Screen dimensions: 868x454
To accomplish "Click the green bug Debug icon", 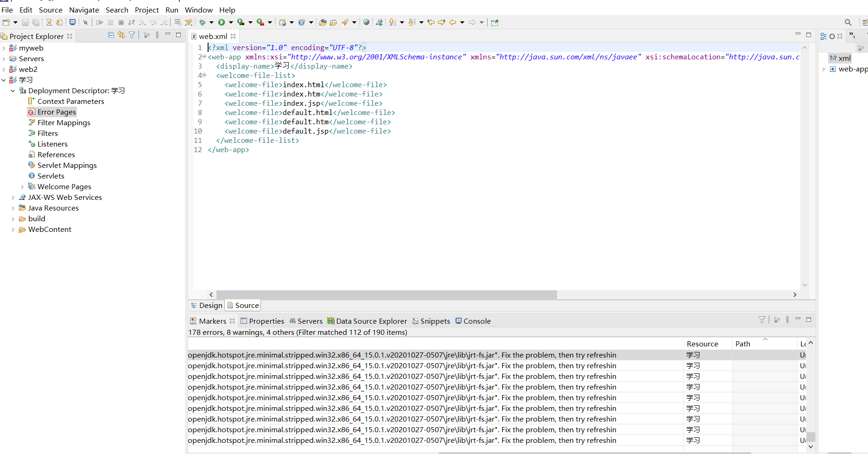I will click(x=203, y=22).
